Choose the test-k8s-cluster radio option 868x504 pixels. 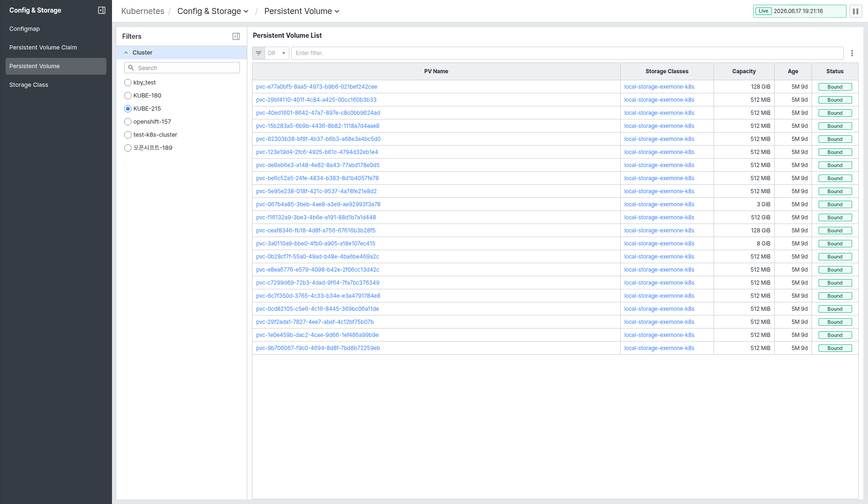tap(128, 135)
